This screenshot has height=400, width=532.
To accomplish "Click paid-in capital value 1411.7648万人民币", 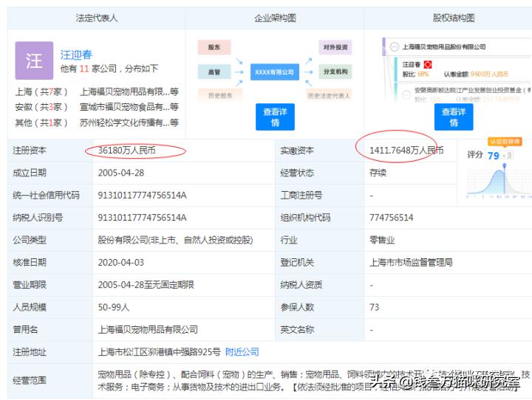I will (x=406, y=150).
